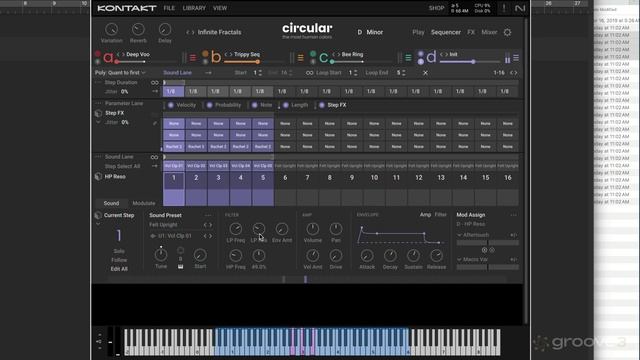
Task: Show Filter envelope view
Action: click(x=440, y=215)
